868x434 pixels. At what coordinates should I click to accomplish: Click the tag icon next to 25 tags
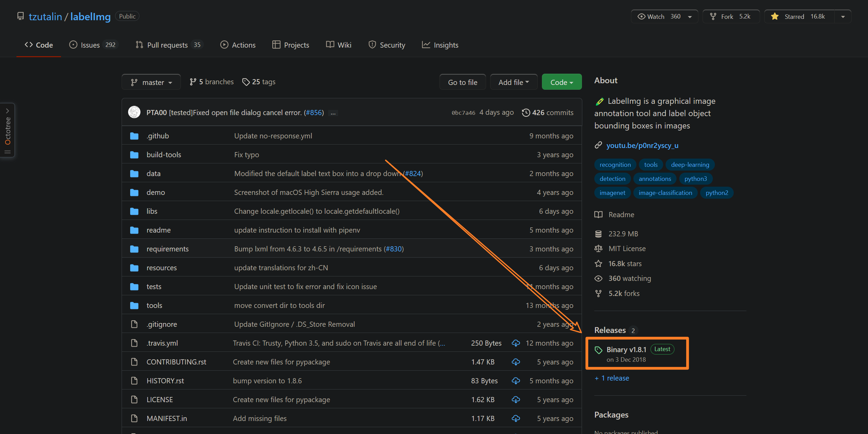coord(246,82)
